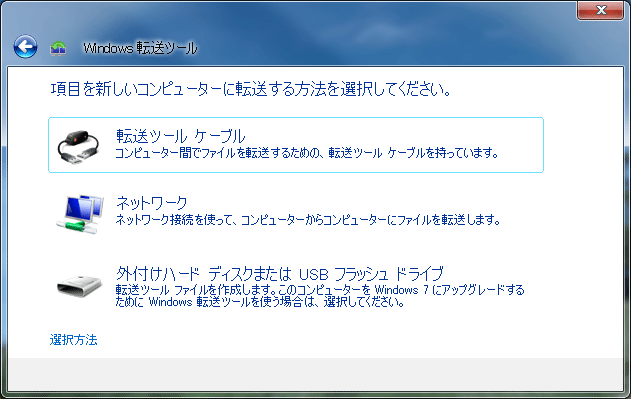This screenshot has width=631, height=399.
Task: Click description 転送ツール ファイルを作成します text
Action: tap(320, 296)
